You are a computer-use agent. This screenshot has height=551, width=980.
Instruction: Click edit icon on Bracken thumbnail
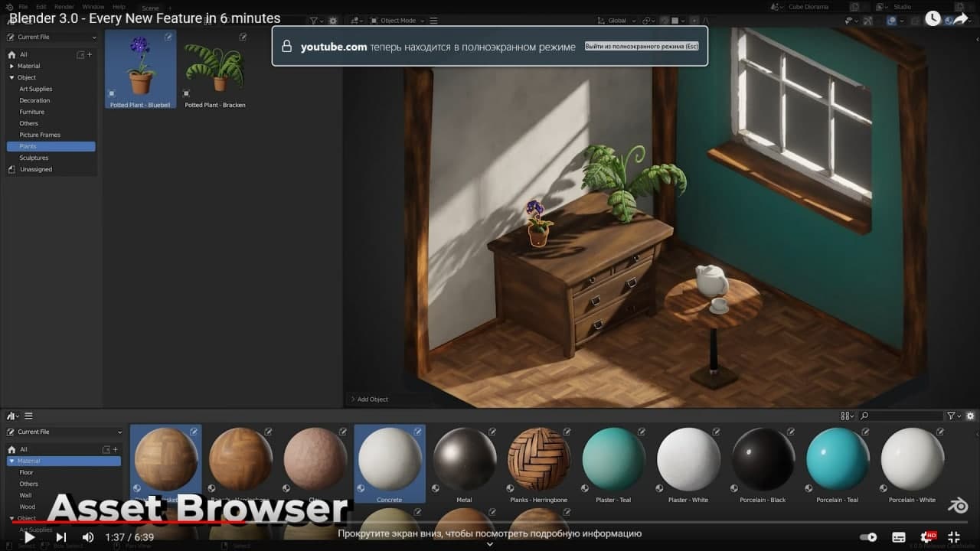[x=243, y=37]
